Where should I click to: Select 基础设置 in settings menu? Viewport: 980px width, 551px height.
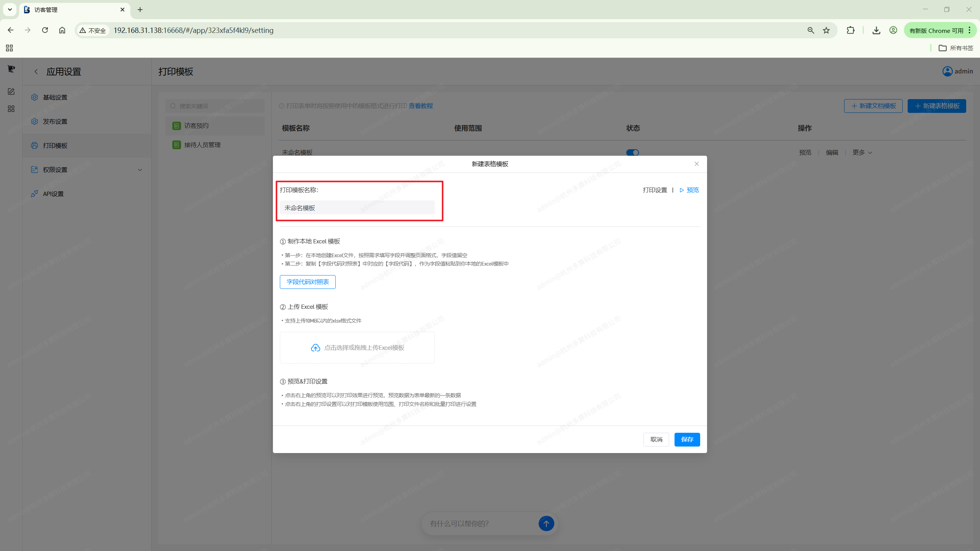(55, 97)
